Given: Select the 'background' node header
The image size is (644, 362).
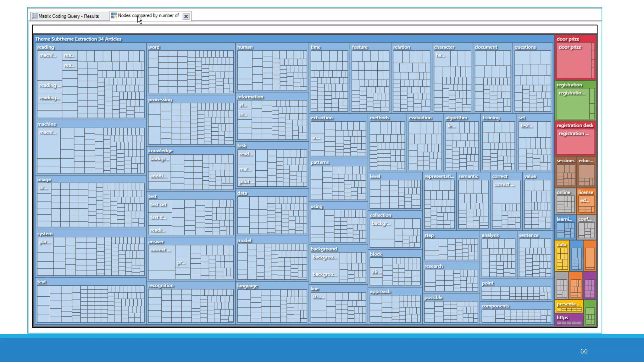Looking at the screenshot, I should pyautogui.click(x=324, y=249).
